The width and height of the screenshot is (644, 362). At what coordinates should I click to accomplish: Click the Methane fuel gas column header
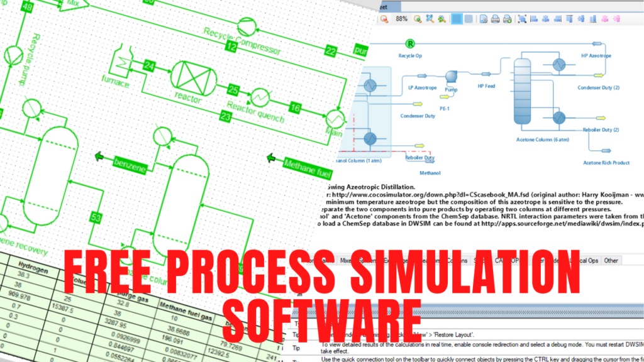186,312
